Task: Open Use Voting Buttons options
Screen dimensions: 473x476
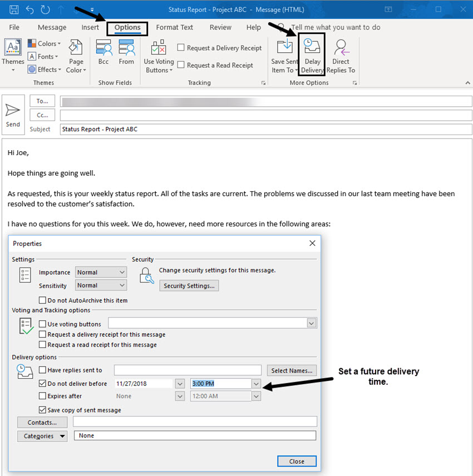Action: (x=159, y=54)
